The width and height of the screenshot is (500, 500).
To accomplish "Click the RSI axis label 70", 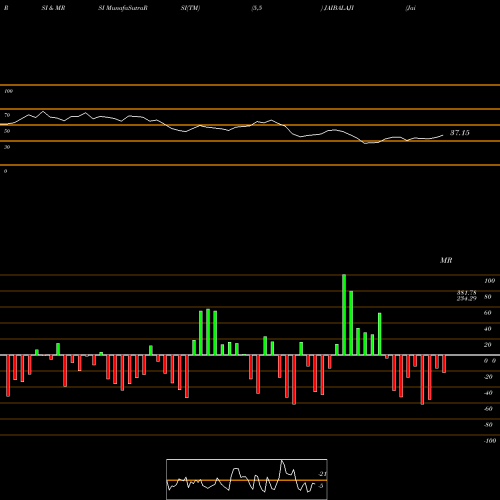I will (7, 115).
